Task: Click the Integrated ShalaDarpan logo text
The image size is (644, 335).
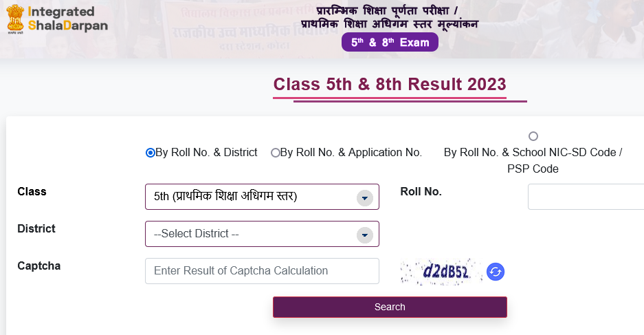Action: click(x=68, y=19)
